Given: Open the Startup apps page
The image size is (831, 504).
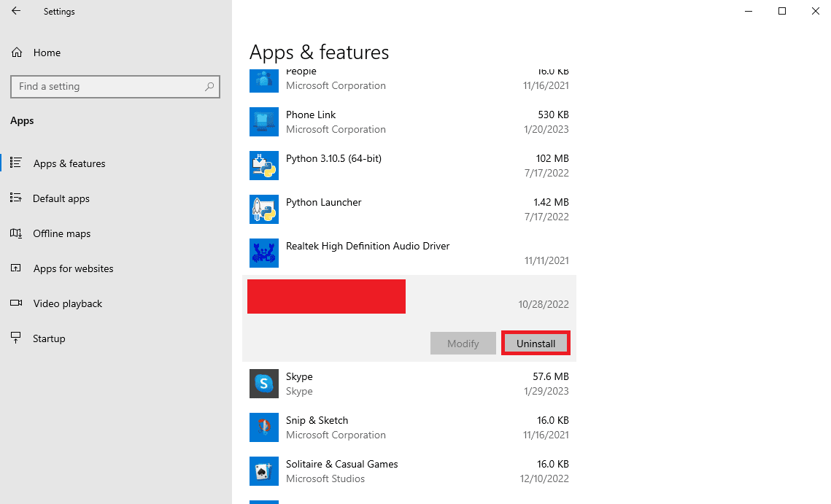Looking at the screenshot, I should coord(49,338).
